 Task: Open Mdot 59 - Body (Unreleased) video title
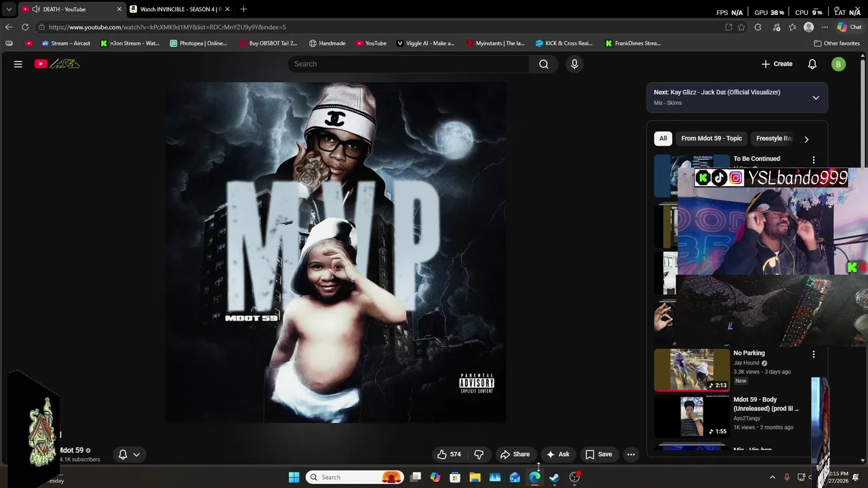click(766, 404)
